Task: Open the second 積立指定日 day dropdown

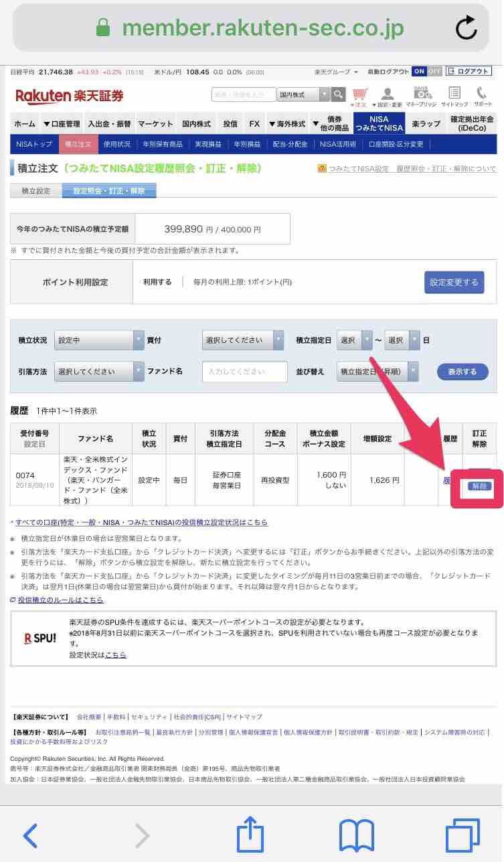Action: [402, 340]
